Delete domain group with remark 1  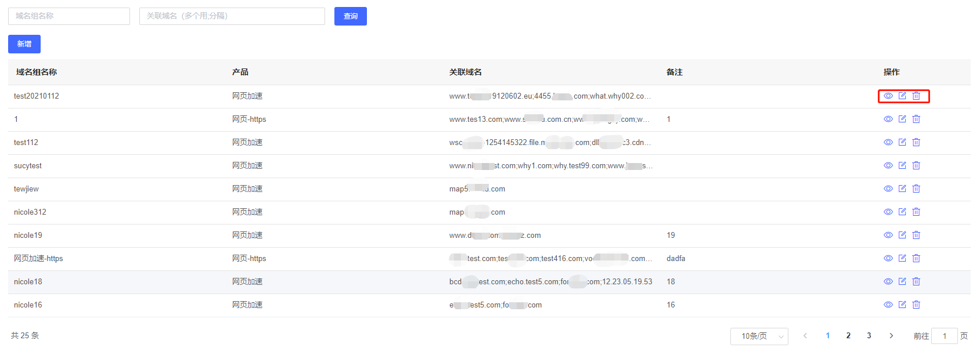(916, 119)
